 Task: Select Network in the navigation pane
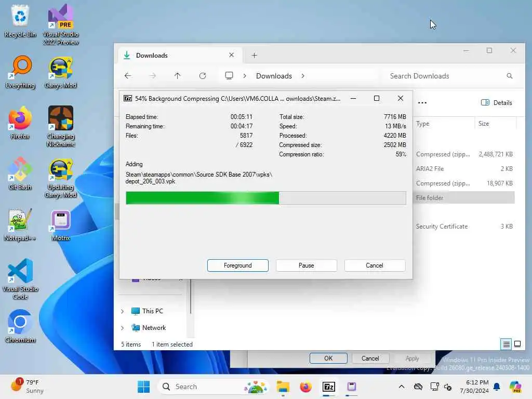click(154, 328)
